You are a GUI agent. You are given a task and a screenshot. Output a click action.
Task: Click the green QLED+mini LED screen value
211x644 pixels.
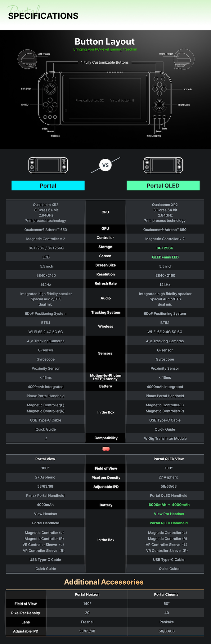pyautogui.click(x=165, y=257)
